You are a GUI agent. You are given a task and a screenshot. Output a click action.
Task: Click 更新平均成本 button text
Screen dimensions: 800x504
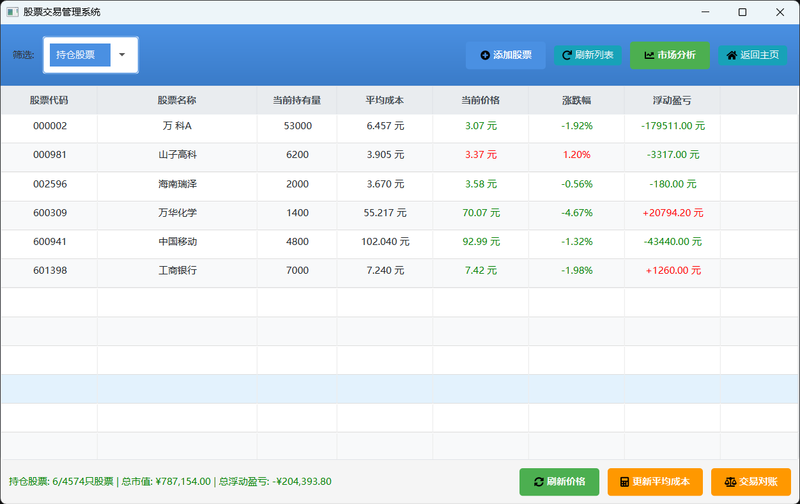click(661, 482)
